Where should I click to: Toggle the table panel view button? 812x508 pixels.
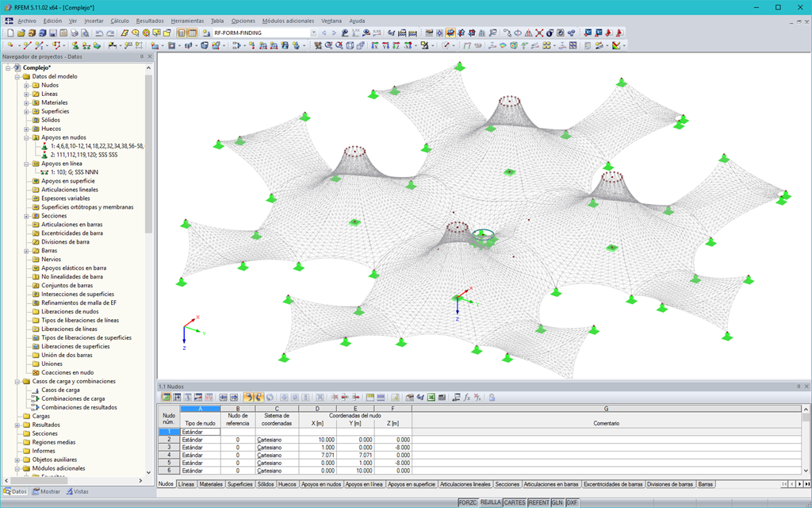click(x=192, y=33)
